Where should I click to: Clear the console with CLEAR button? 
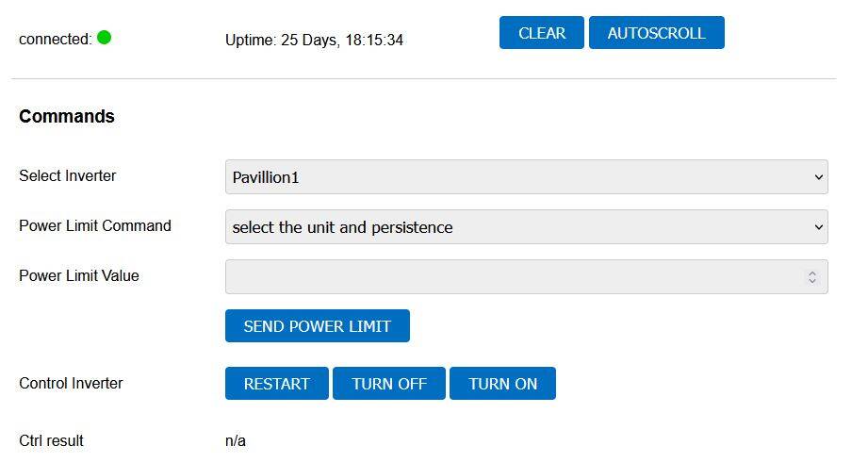tap(541, 33)
